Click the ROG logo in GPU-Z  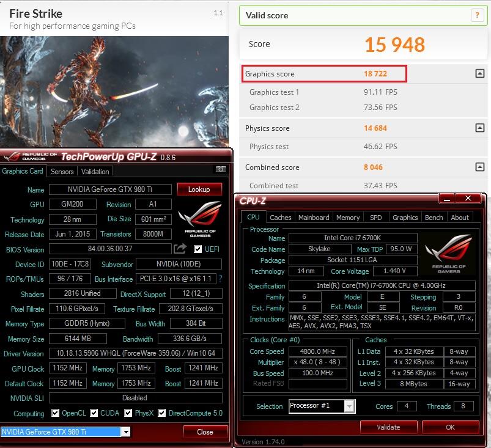pos(200,219)
